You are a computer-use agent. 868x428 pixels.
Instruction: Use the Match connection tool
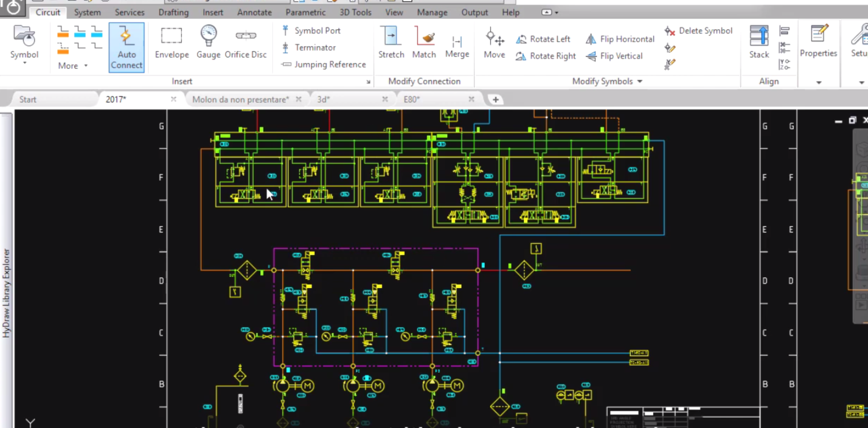tap(424, 42)
